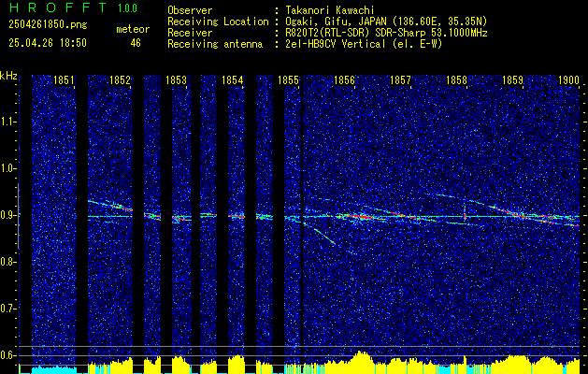
Task: Select the version number 1.0.0
Action: (x=127, y=8)
